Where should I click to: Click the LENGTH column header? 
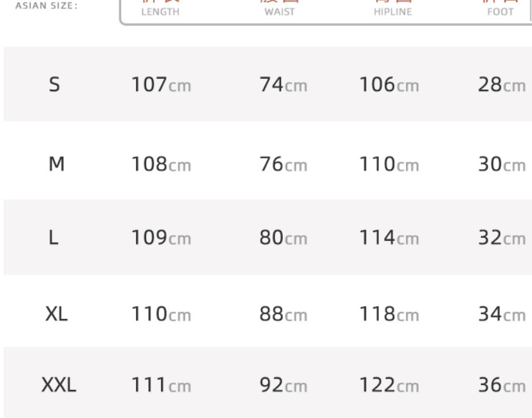click(x=160, y=11)
